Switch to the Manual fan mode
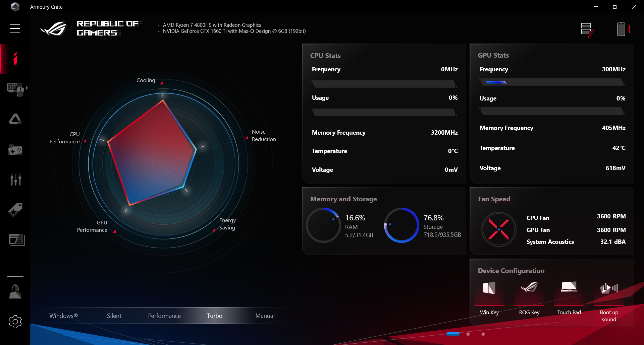Viewport: 644px width, 345px height. pyautogui.click(x=265, y=316)
